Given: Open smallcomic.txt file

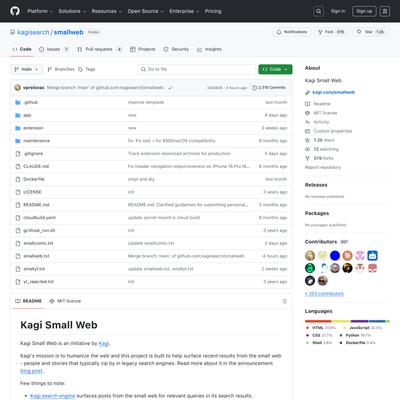Looking at the screenshot, I should 38,243.
